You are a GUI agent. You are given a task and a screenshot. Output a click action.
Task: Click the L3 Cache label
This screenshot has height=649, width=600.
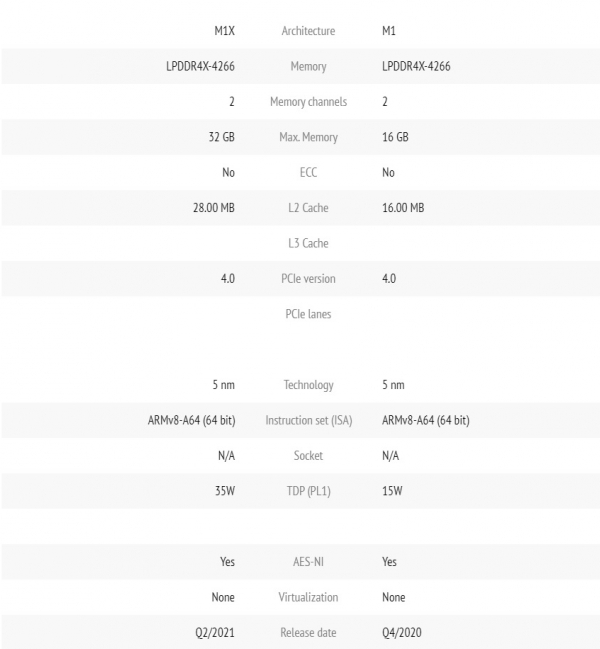(308, 243)
